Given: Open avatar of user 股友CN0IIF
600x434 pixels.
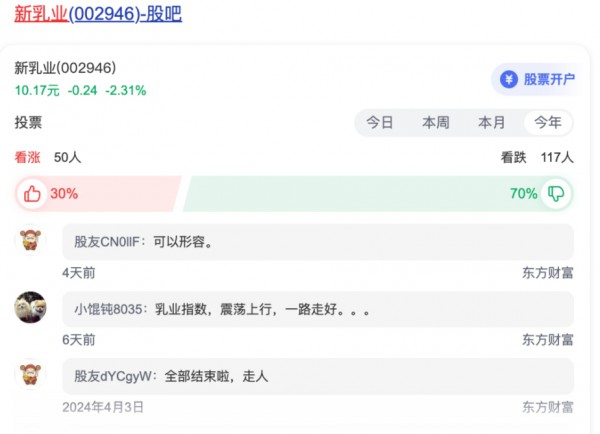Looking at the screenshot, I should pyautogui.click(x=30, y=240).
